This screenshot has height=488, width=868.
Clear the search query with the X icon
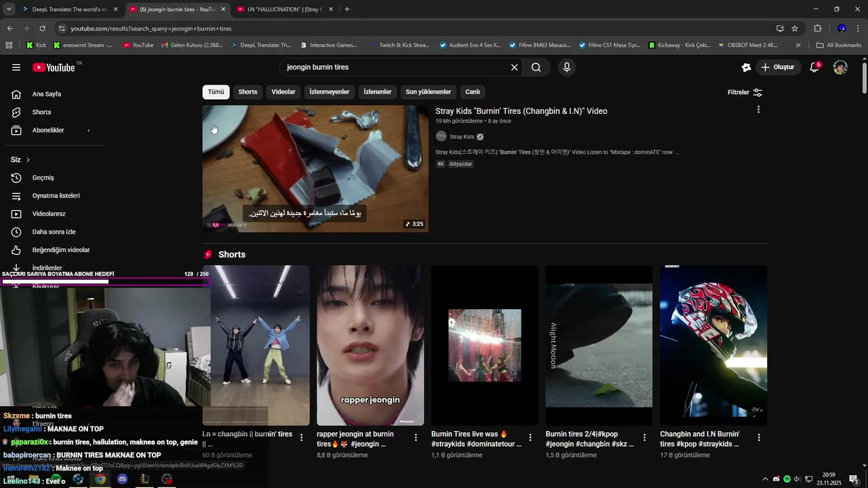[514, 67]
